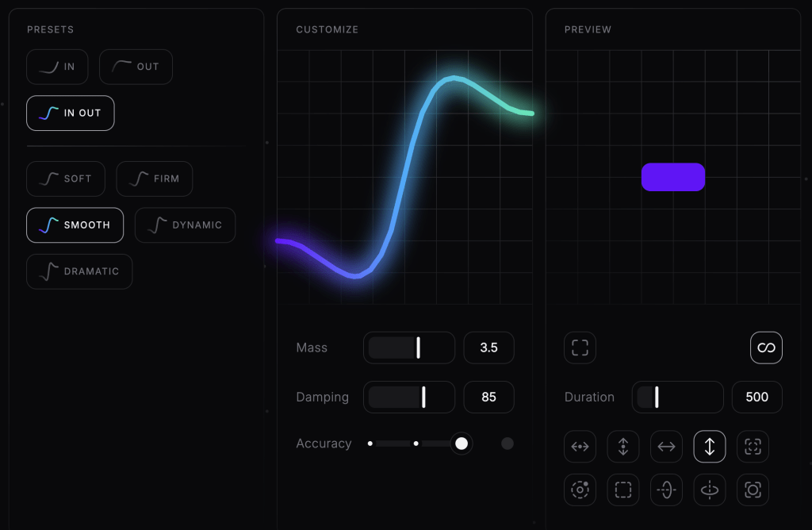
Task: Switch to the DYNAMIC preset
Action: click(x=185, y=225)
